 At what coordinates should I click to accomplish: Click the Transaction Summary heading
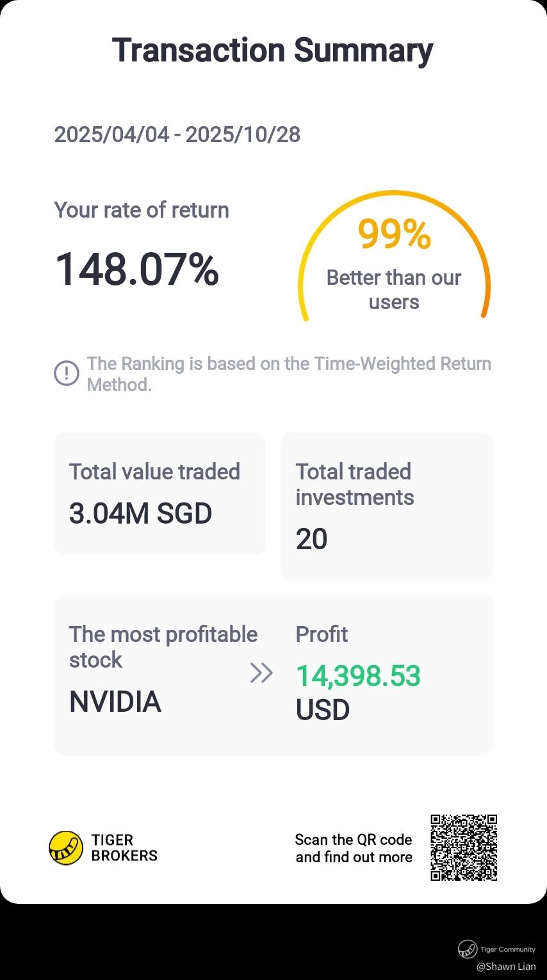coord(273,50)
